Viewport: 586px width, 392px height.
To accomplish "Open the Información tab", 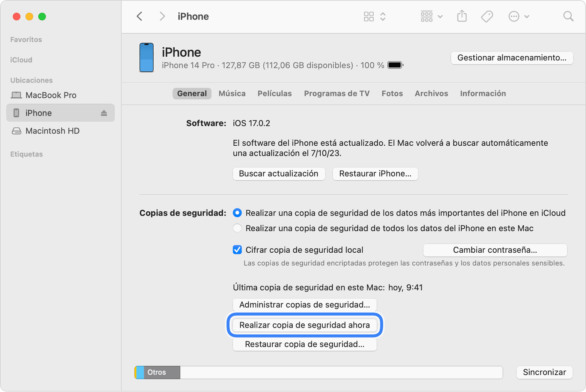I will (x=483, y=93).
